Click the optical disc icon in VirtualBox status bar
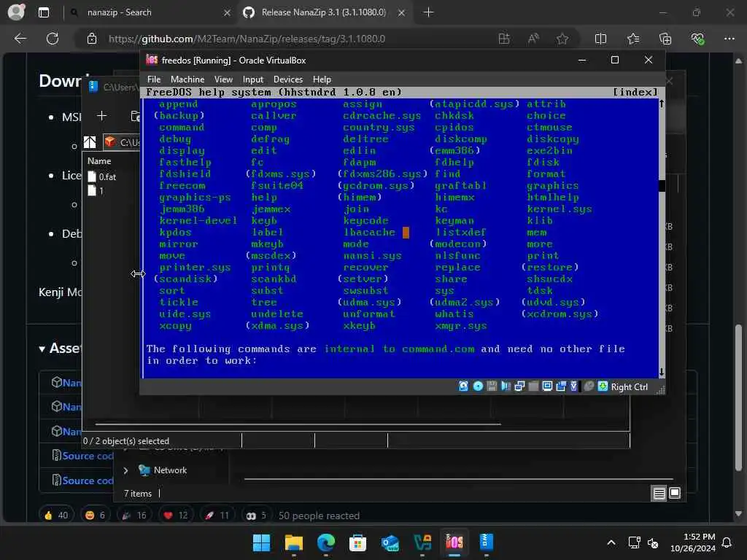The width and height of the screenshot is (747, 560). point(478,386)
